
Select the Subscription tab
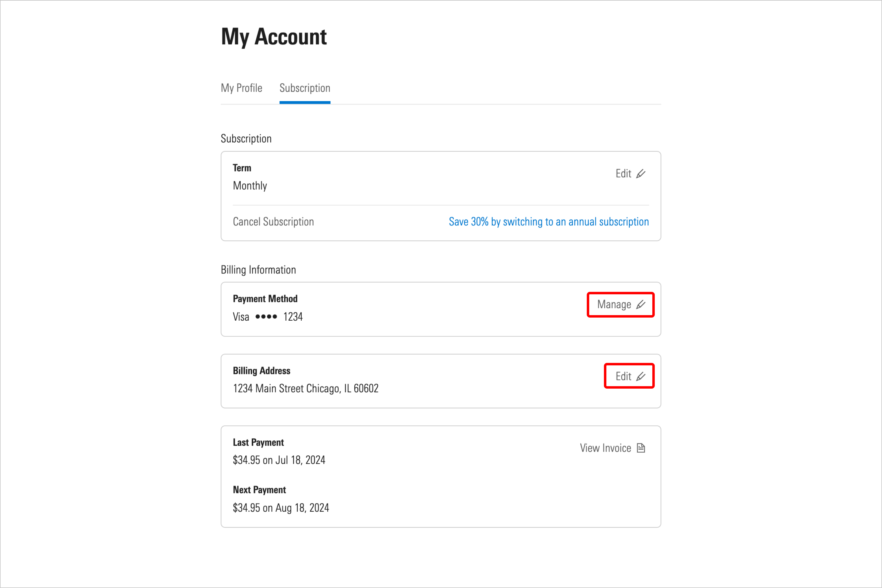click(305, 88)
